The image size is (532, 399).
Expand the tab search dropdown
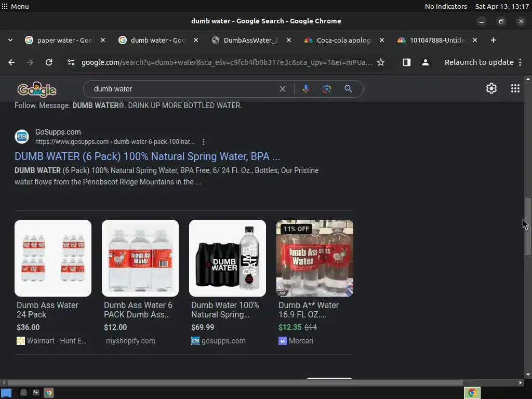pos(10,40)
